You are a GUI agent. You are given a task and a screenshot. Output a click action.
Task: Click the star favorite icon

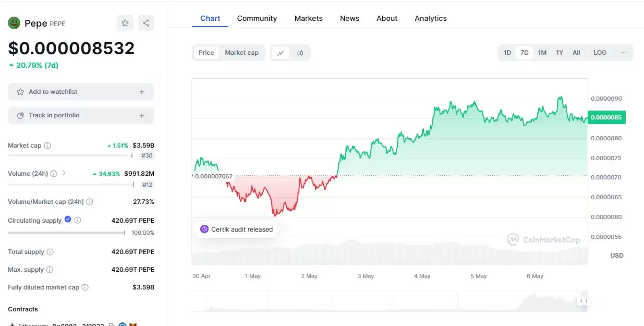(125, 23)
